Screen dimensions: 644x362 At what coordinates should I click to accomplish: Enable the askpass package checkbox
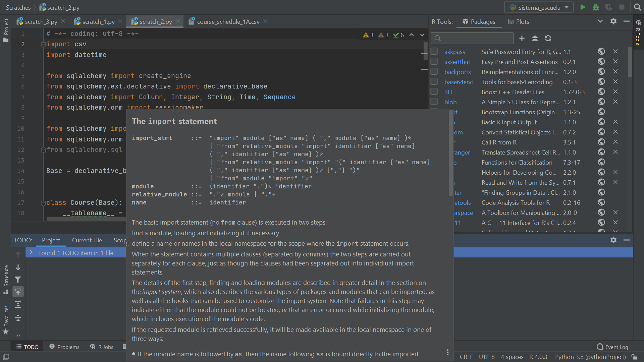coord(434,51)
